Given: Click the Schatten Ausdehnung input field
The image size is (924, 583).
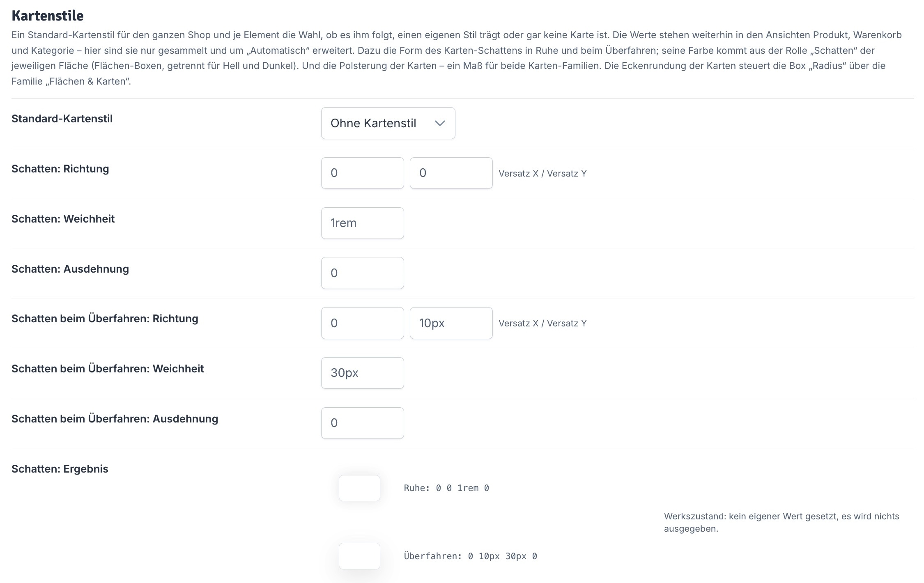Looking at the screenshot, I should [x=362, y=273].
